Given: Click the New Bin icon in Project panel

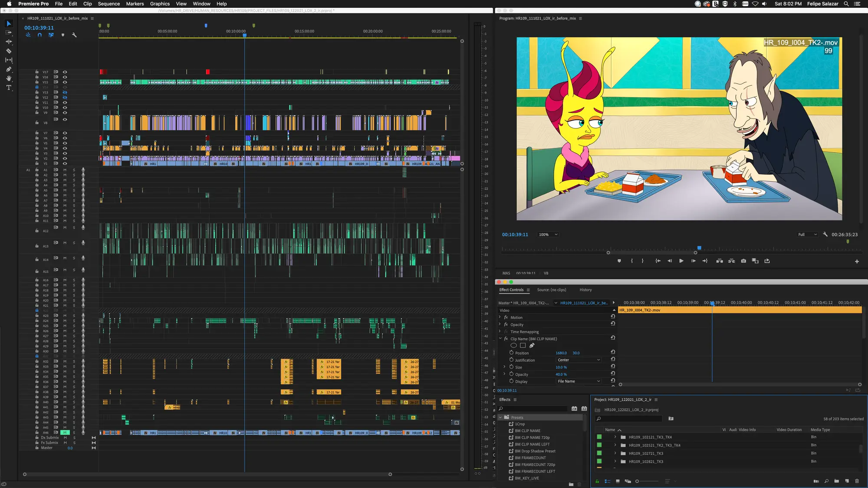Looking at the screenshot, I should click(x=836, y=481).
